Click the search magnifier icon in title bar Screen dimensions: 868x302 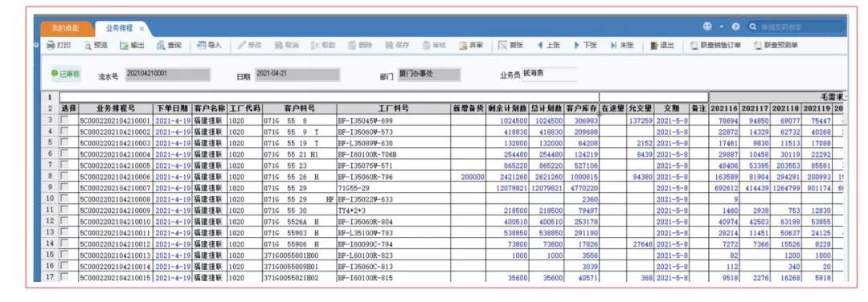coord(753,27)
